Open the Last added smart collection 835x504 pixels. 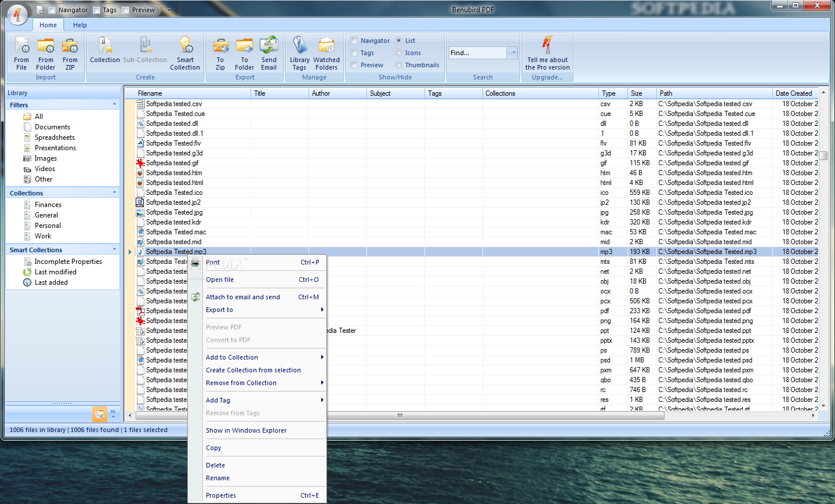point(51,282)
